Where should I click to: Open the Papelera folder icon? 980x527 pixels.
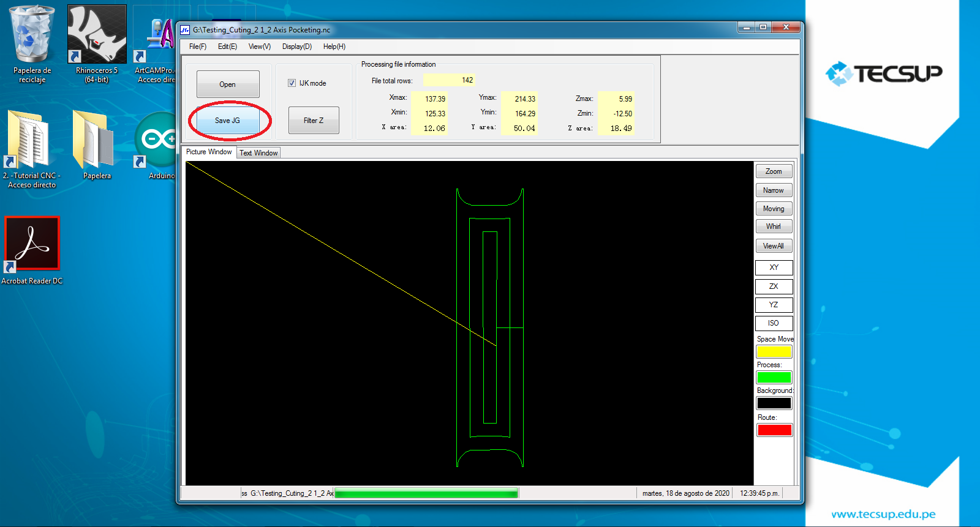pos(97,145)
